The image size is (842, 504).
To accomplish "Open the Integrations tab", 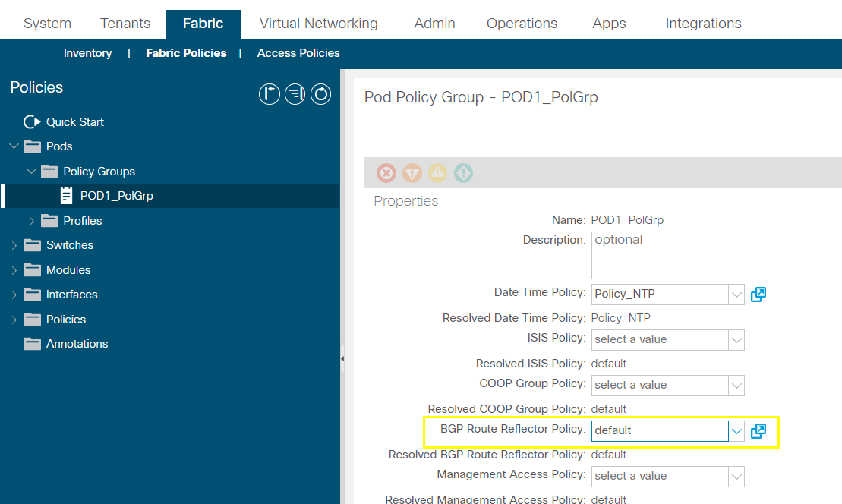I will click(704, 24).
